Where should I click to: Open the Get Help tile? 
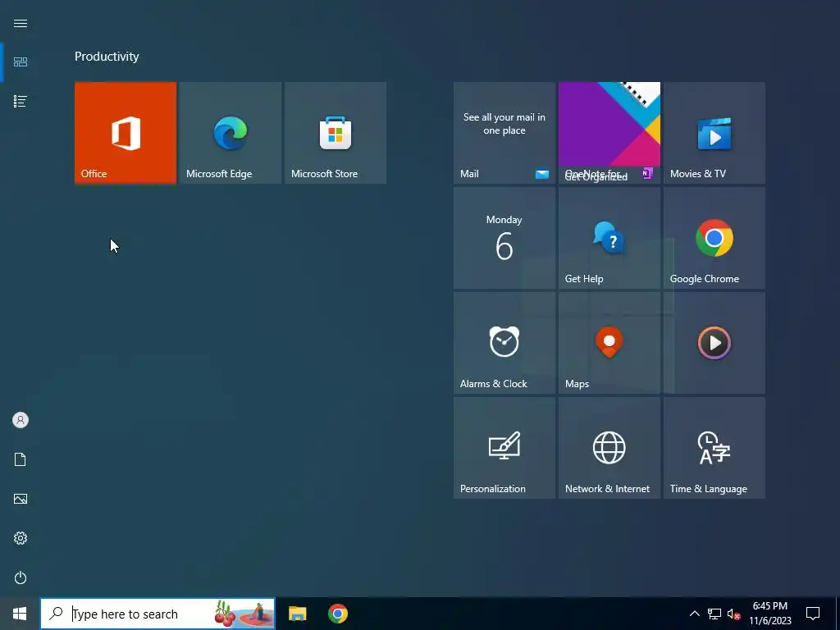coord(609,238)
